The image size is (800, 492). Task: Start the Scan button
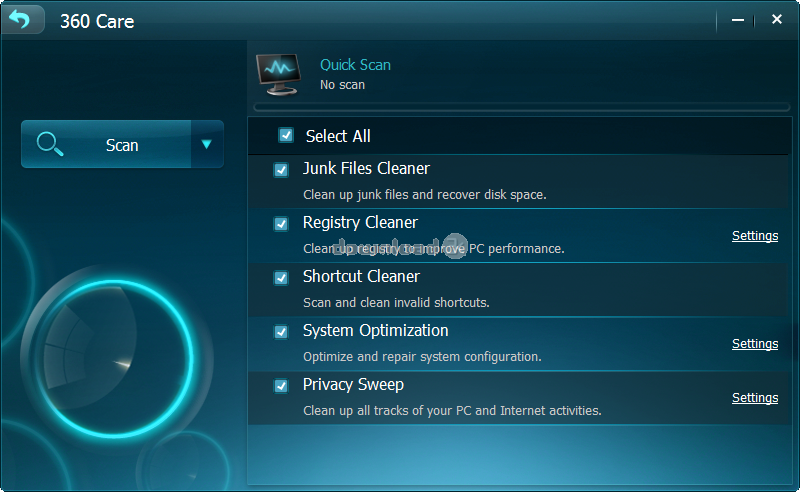point(106,144)
